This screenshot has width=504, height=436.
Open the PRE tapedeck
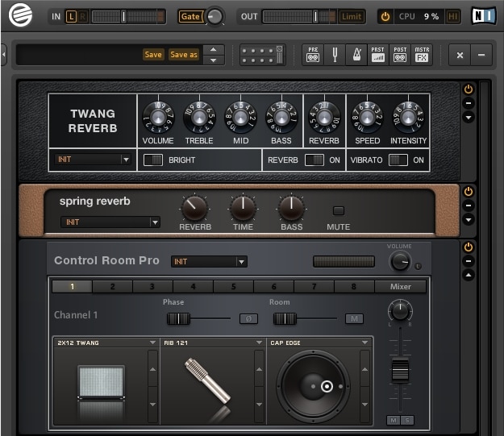(313, 55)
